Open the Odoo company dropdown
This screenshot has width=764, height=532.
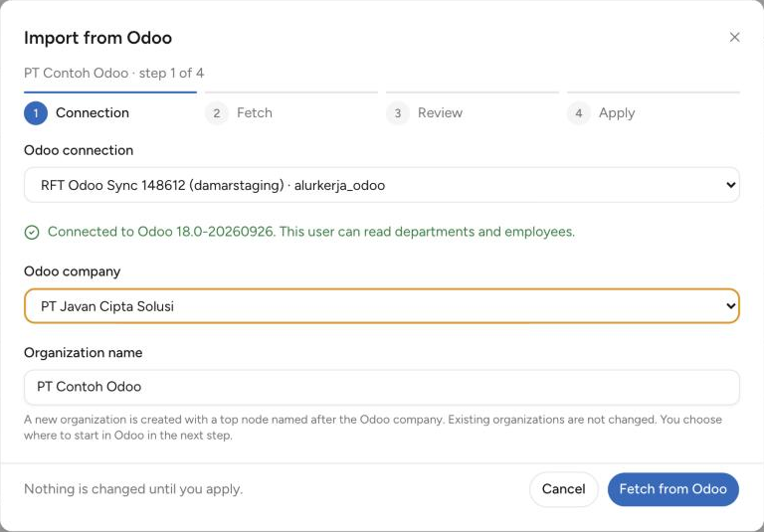[x=382, y=306]
